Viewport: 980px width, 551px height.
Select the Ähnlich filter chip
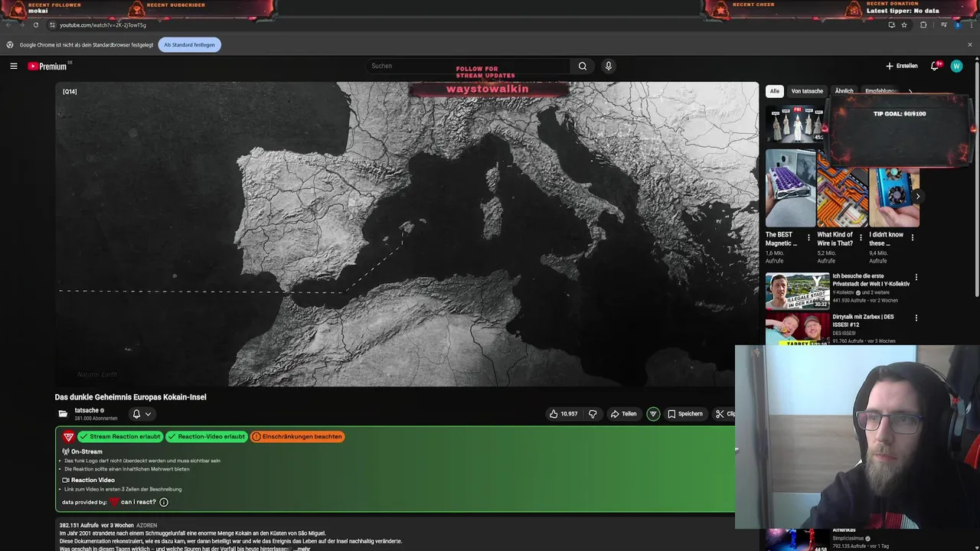844,91
